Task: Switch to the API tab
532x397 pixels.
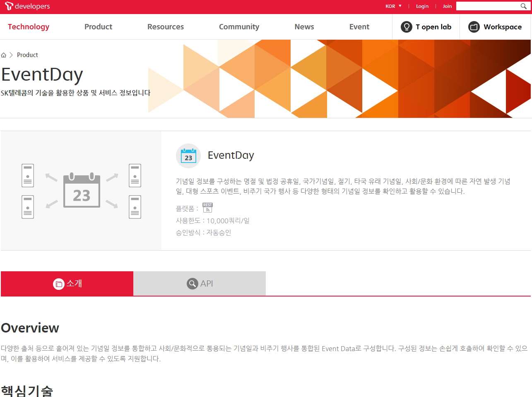Action: [200, 284]
